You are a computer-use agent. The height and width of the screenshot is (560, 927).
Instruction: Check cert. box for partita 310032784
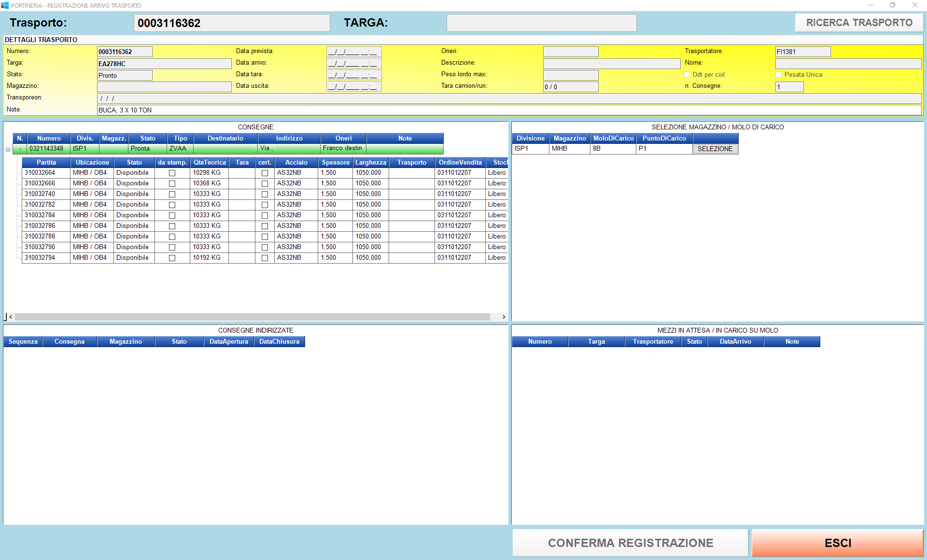tap(265, 215)
